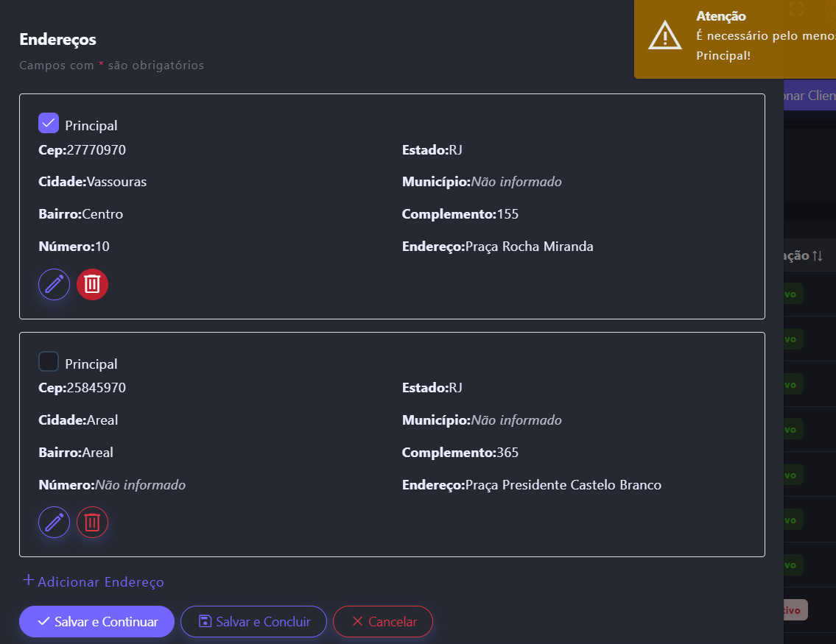The image size is (836, 644).
Task: Click the faded fullscreen icon behind the alert
Action: pyautogui.click(x=795, y=9)
